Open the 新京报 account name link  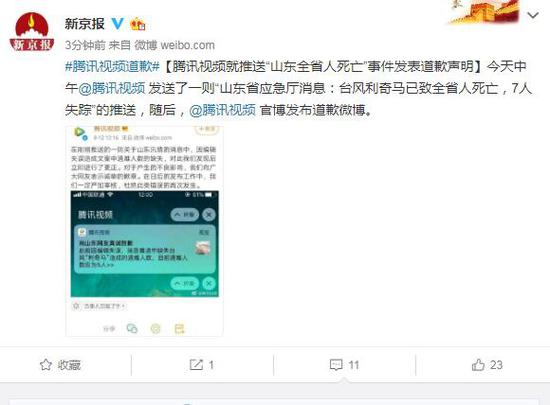click(x=85, y=24)
